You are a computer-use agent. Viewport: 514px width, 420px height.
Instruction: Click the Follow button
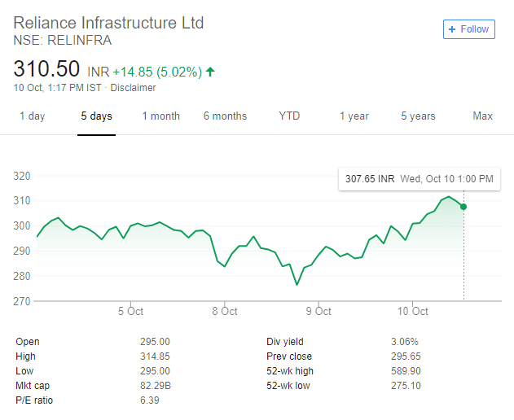click(x=468, y=29)
